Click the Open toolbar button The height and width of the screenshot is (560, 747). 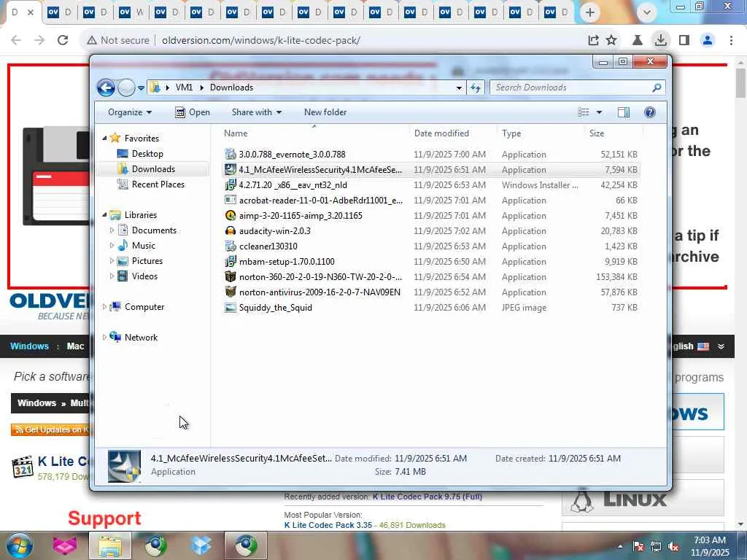[x=193, y=112]
